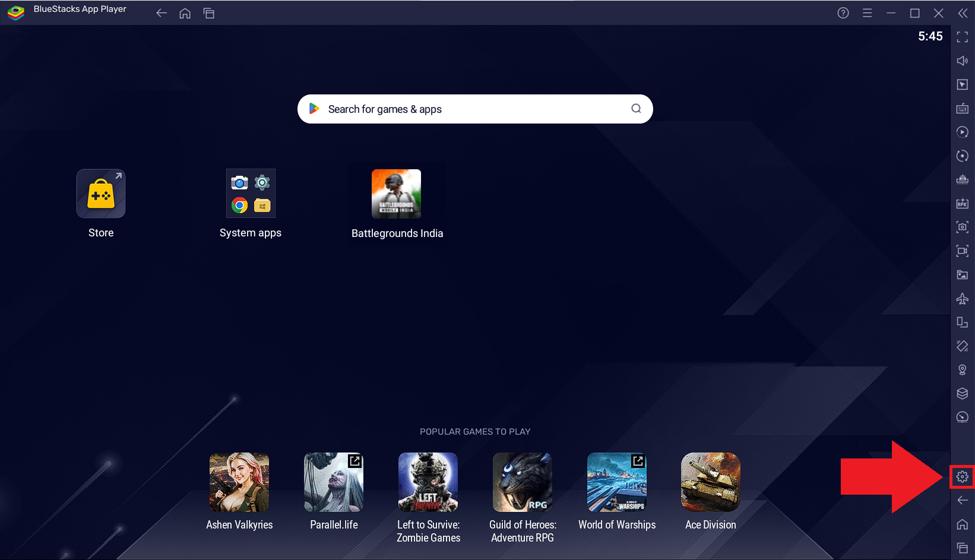Open the help question mark icon
The image size is (975, 560).
(843, 13)
